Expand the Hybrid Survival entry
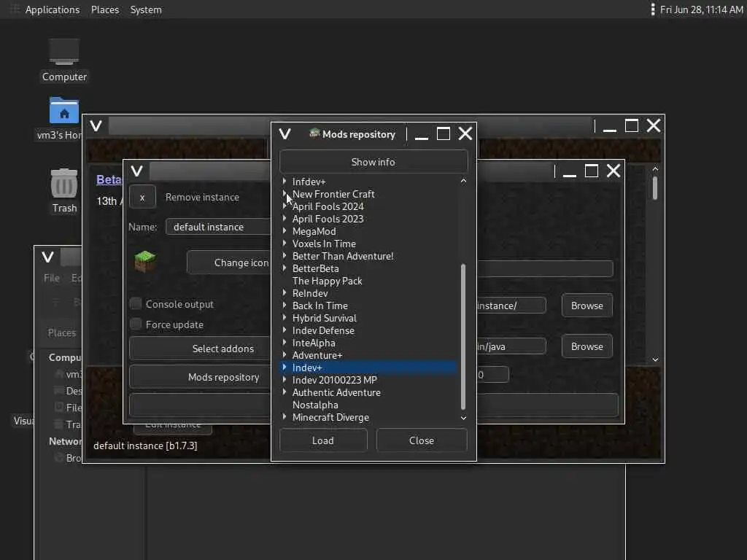The width and height of the screenshot is (747, 560). pyautogui.click(x=285, y=318)
